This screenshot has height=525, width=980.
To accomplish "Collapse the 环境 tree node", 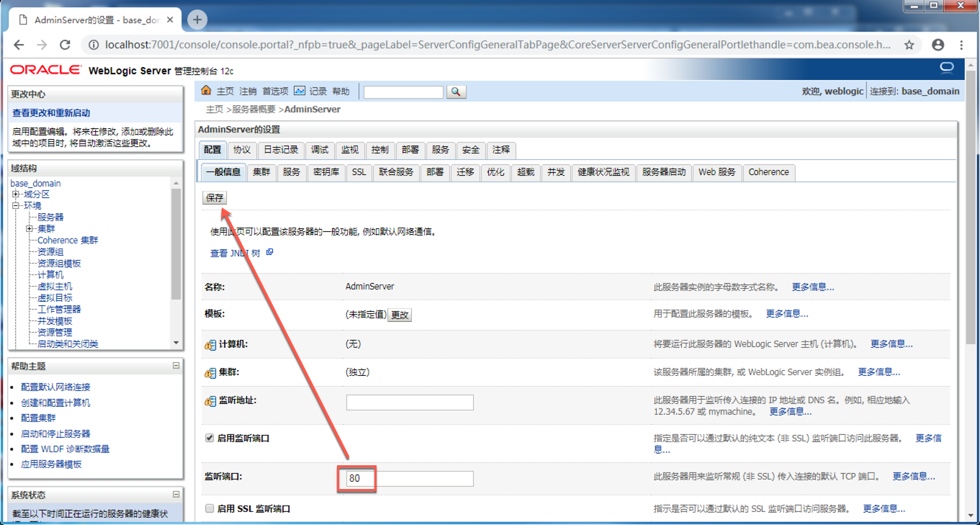I will tap(16, 206).
